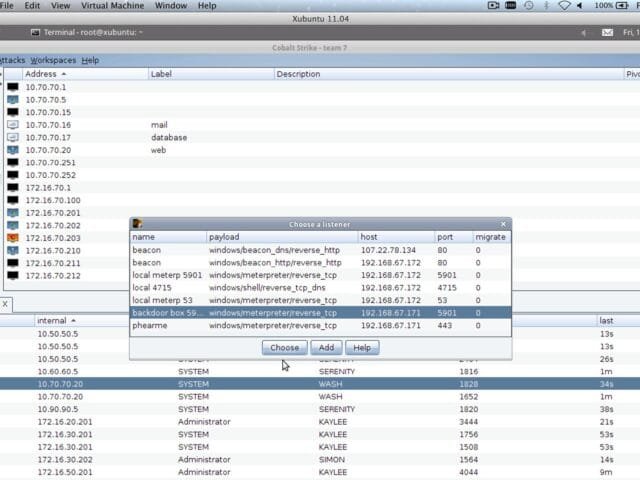Click the host icon for 10.70.70.20 web
Viewport: 640px width, 480px height.
(13, 150)
